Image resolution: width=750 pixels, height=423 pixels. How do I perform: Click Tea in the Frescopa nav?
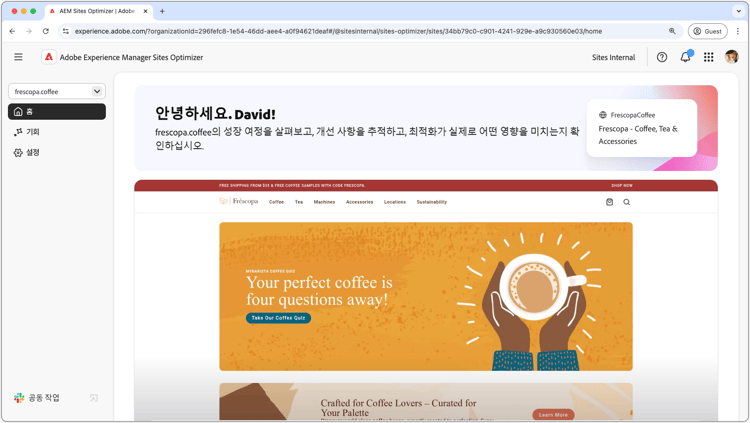299,202
